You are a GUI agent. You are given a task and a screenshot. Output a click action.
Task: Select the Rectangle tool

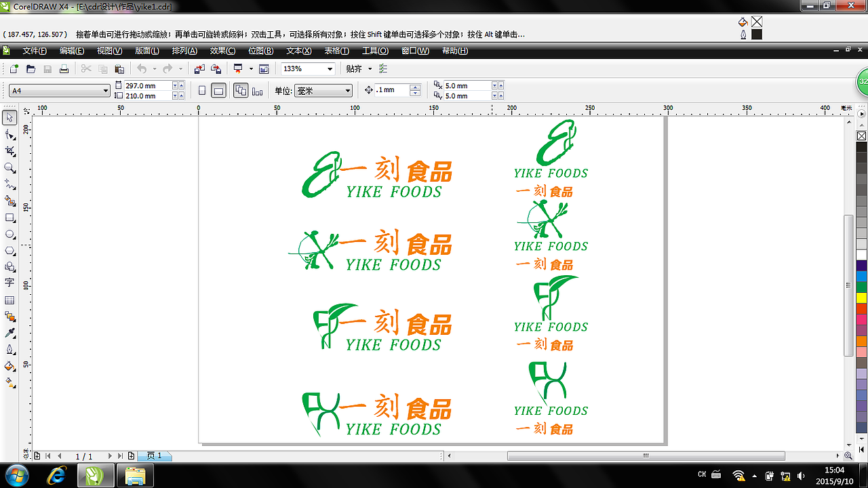(x=9, y=218)
